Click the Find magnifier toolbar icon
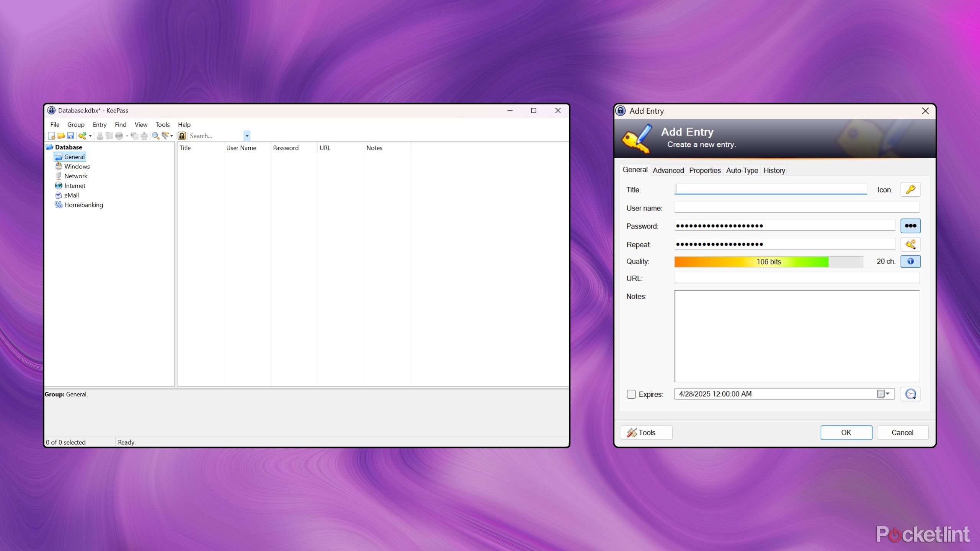Screen dimensions: 980x551 click(x=155, y=136)
